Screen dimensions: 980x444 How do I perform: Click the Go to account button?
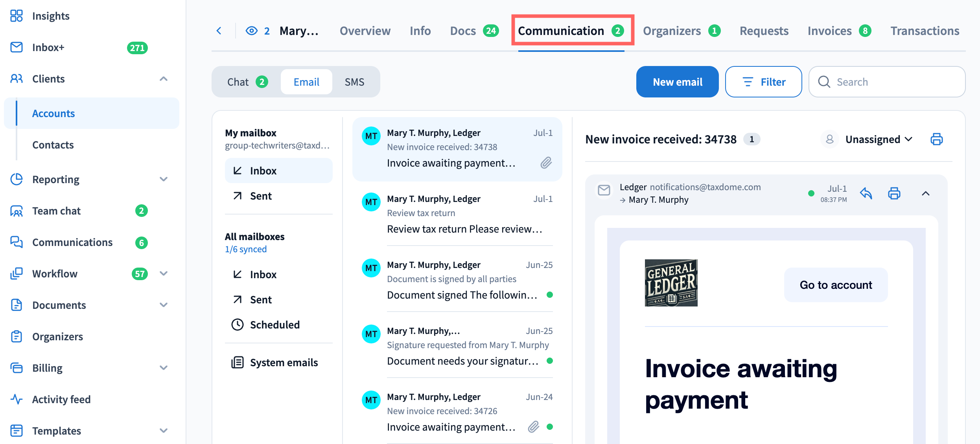(x=836, y=285)
